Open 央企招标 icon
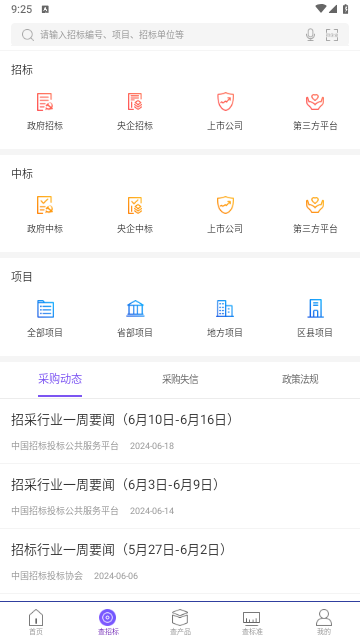The image size is (360, 640). (135, 102)
